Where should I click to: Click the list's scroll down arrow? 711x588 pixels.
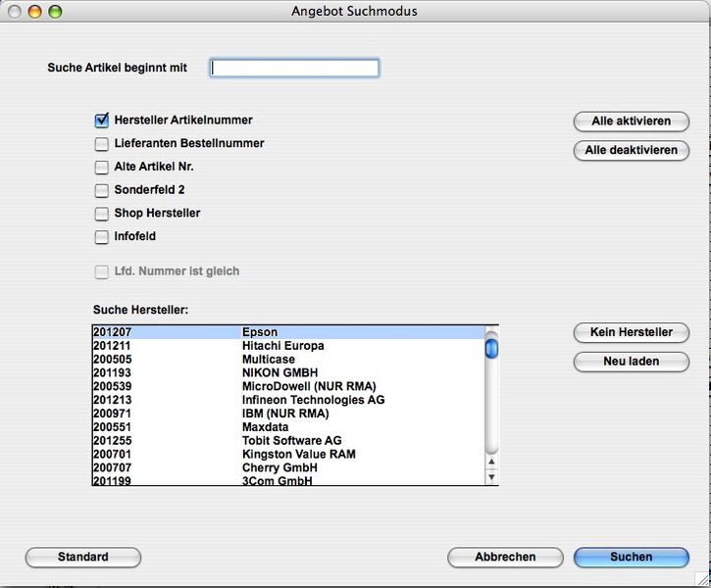click(491, 477)
